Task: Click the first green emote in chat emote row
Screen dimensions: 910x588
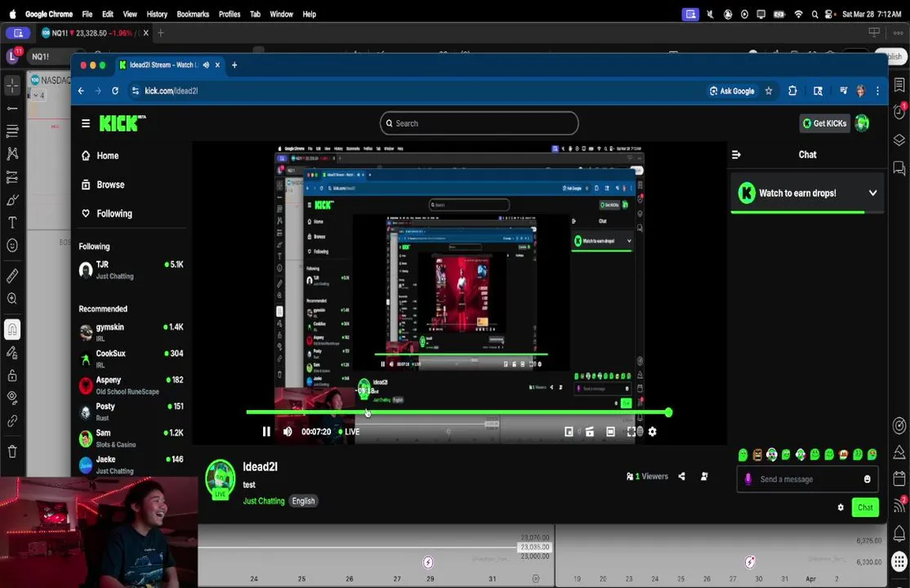Action: pyautogui.click(x=743, y=455)
